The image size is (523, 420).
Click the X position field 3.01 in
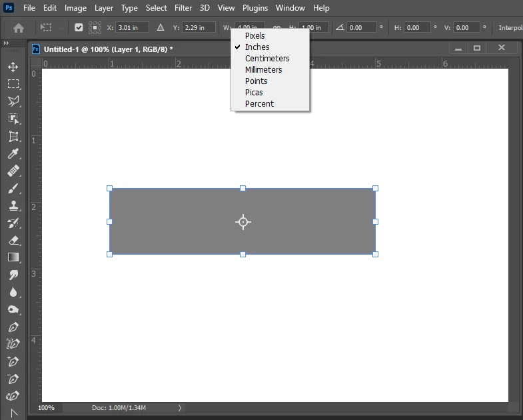point(132,27)
